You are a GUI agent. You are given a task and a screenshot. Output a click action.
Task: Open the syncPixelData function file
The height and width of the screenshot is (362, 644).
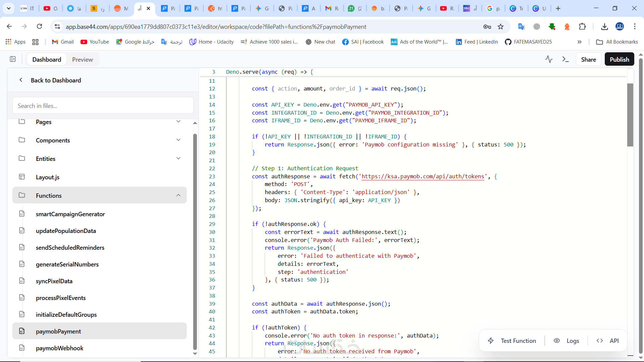(54, 281)
